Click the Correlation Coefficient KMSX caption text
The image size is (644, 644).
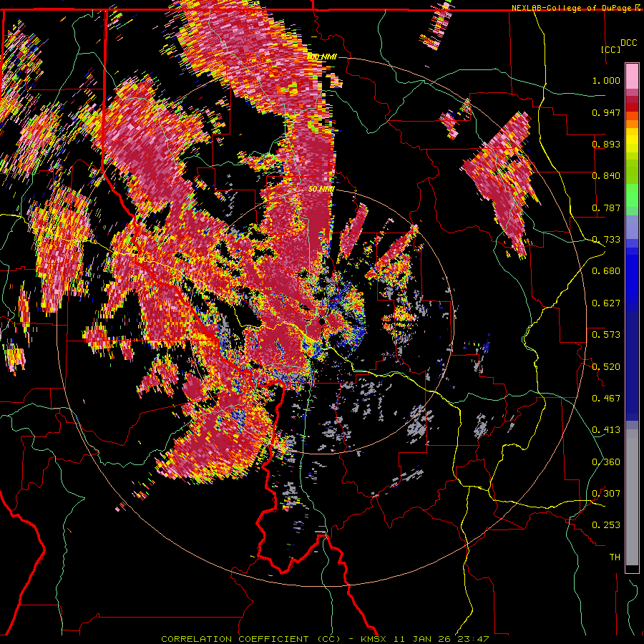325,639
